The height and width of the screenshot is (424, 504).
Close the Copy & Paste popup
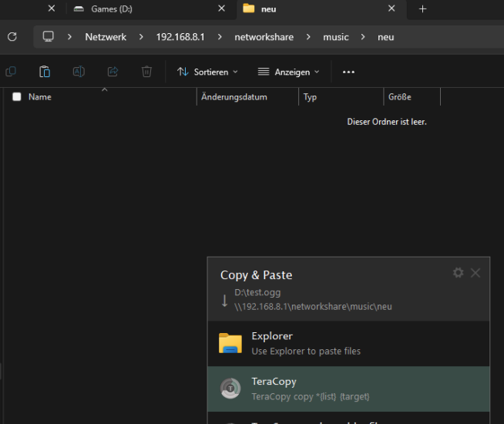pos(475,273)
